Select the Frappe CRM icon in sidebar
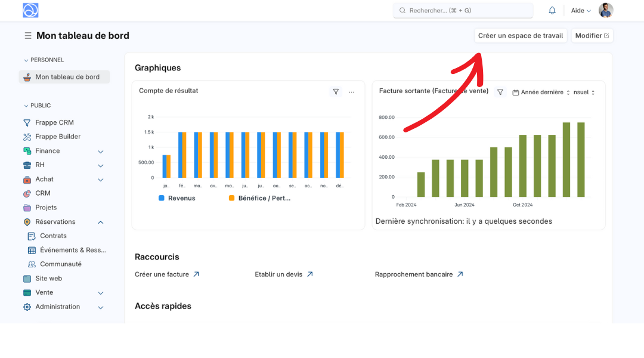The height and width of the screenshot is (358, 644). pyautogui.click(x=26, y=122)
